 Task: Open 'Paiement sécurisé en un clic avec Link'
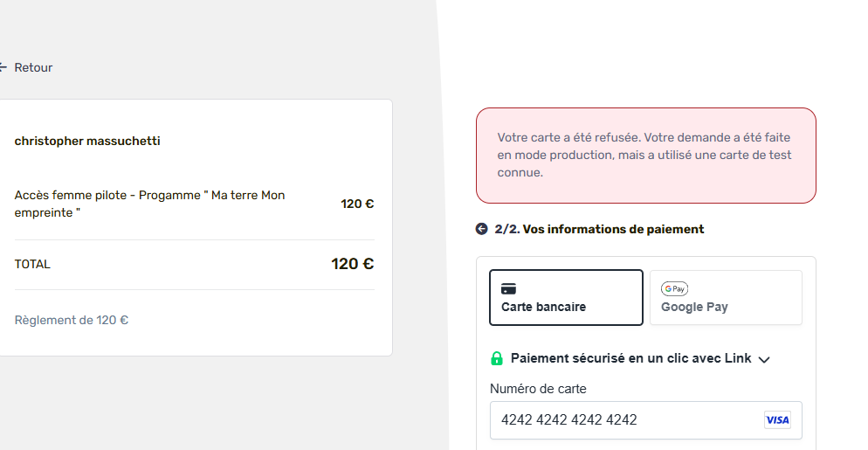pyautogui.click(x=630, y=358)
